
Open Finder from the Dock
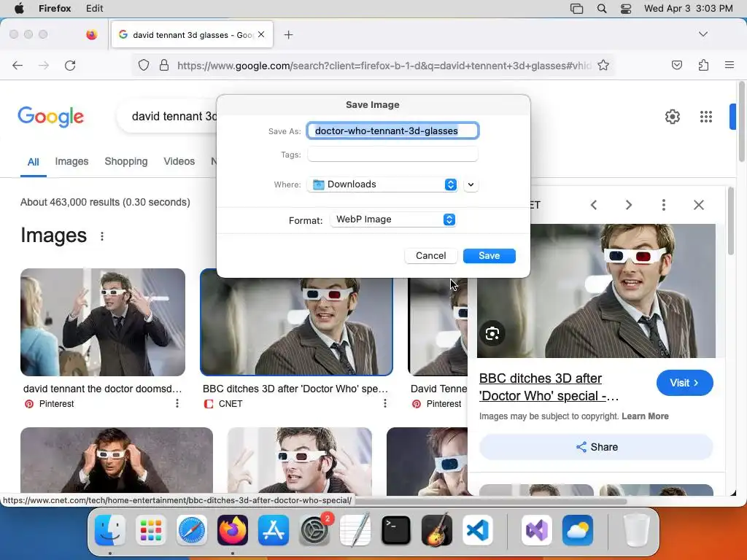pyautogui.click(x=110, y=530)
